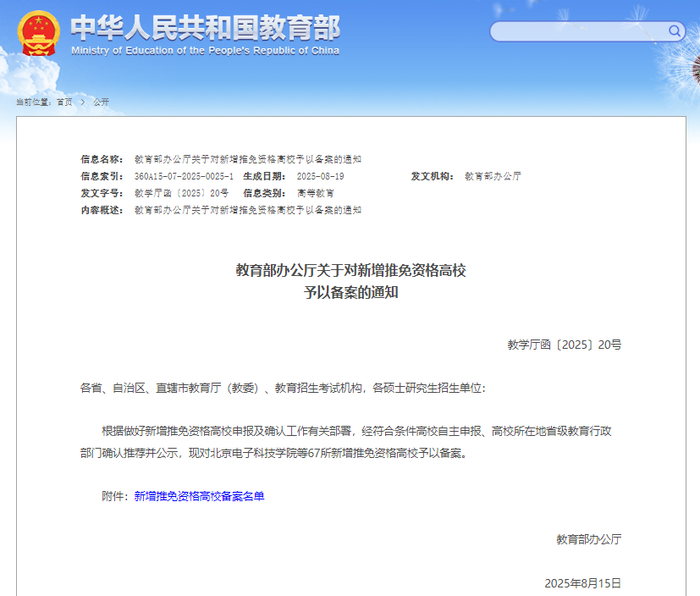Click the signature 教育部办公厅 at bottom
The height and width of the screenshot is (596, 700).
589,539
